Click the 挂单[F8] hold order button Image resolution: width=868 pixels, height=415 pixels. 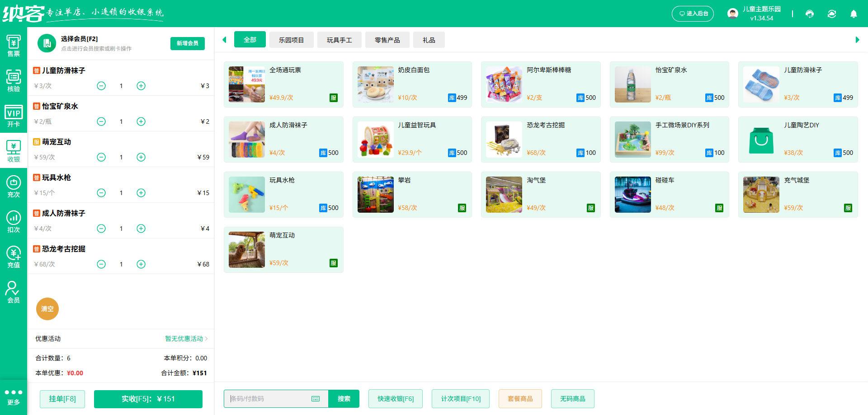62,399
